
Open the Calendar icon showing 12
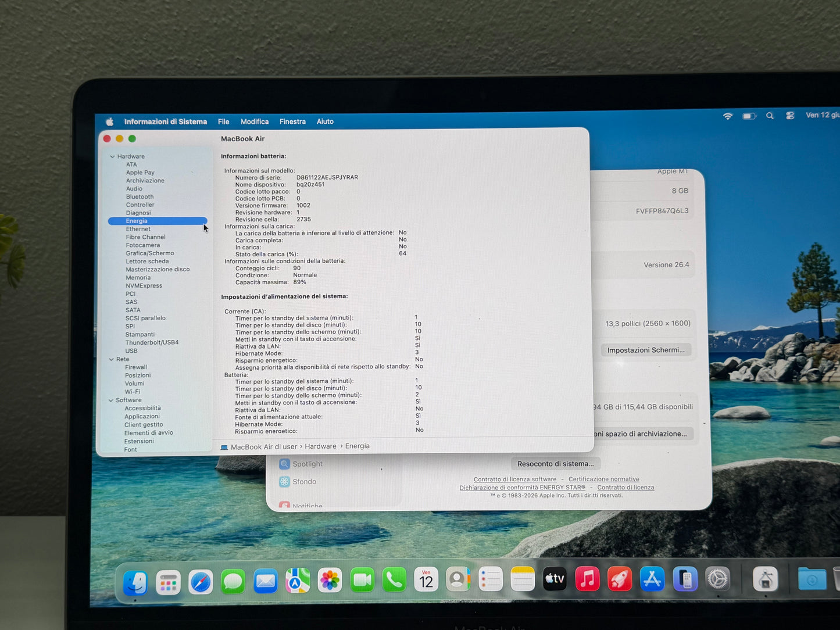tap(426, 579)
